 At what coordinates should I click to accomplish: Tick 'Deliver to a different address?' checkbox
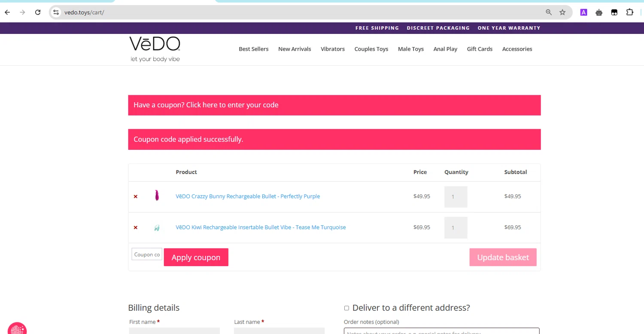click(346, 308)
